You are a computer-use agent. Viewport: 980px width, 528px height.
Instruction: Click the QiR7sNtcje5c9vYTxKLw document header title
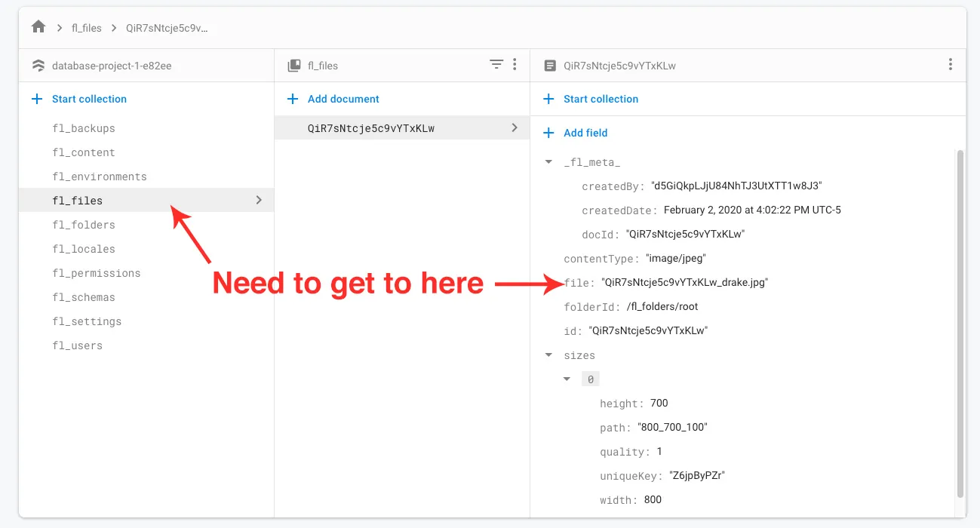point(619,66)
